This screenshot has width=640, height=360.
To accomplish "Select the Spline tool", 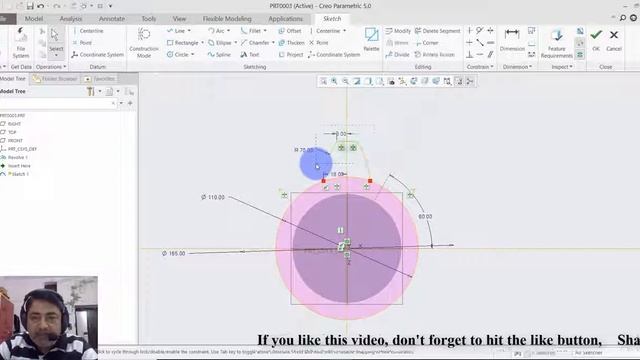I will (x=219, y=55).
